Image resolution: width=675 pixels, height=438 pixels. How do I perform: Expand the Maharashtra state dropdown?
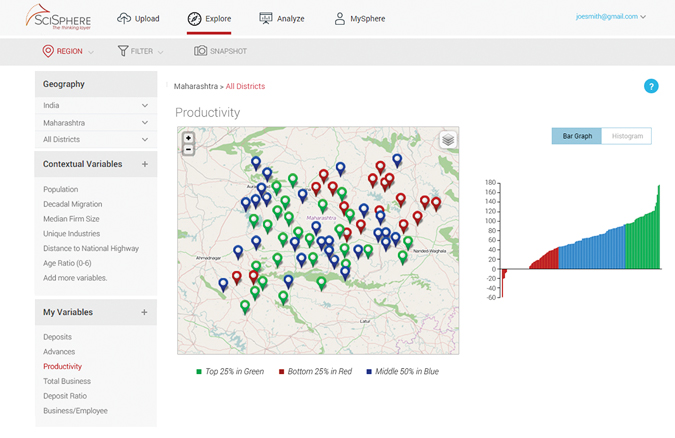[x=96, y=123]
